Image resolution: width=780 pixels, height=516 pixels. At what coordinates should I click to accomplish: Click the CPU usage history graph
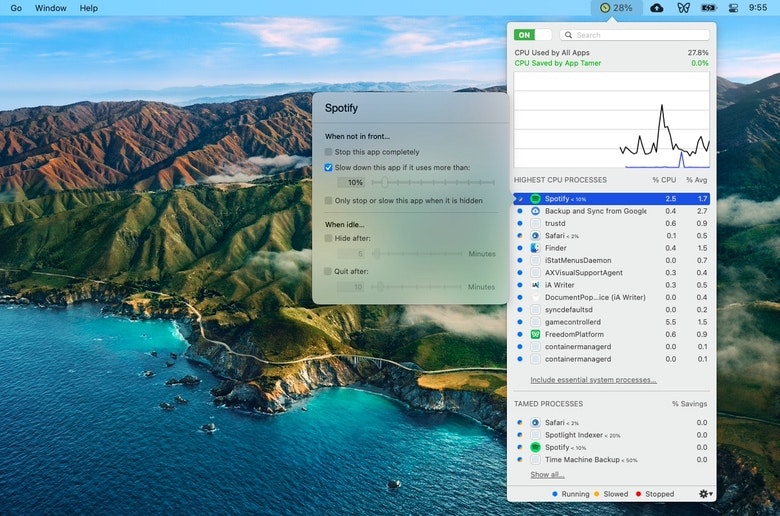pos(612,120)
